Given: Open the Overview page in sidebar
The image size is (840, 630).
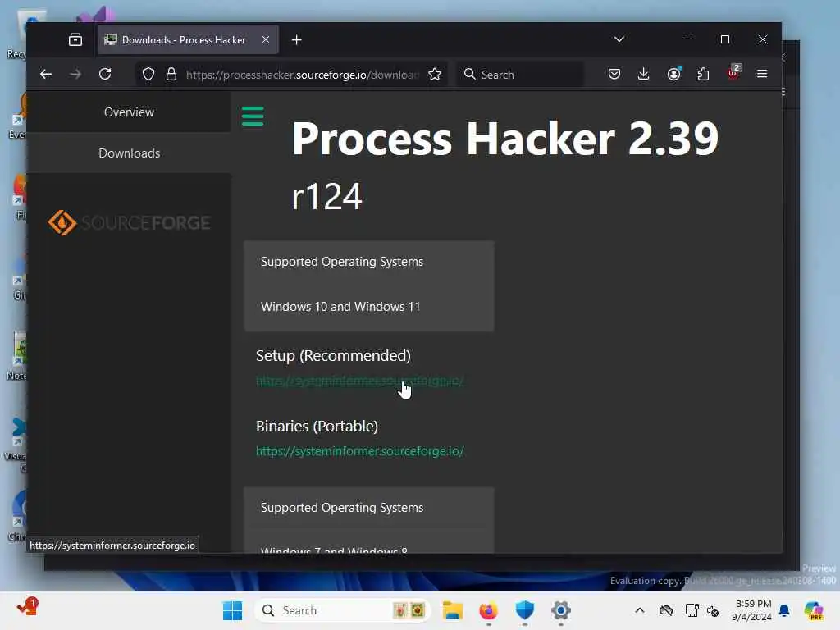Looking at the screenshot, I should (129, 112).
